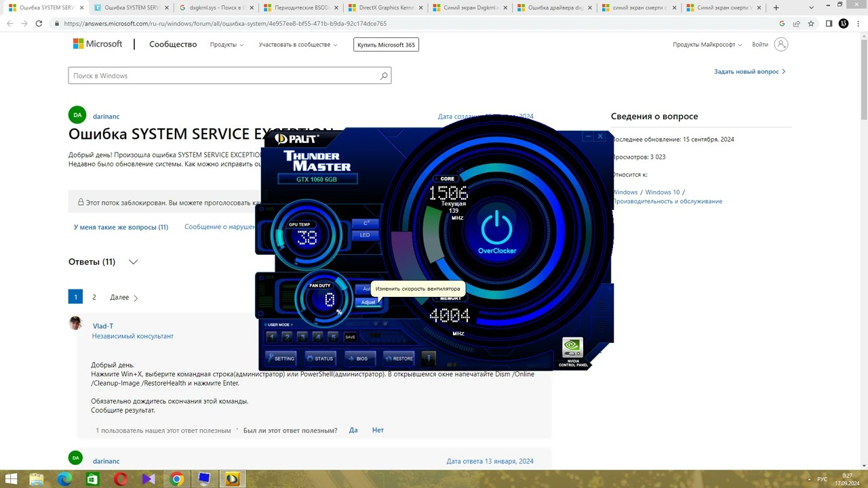The width and height of the screenshot is (868, 488).
Task: Go to answers page 2
Action: pyautogui.click(x=94, y=297)
